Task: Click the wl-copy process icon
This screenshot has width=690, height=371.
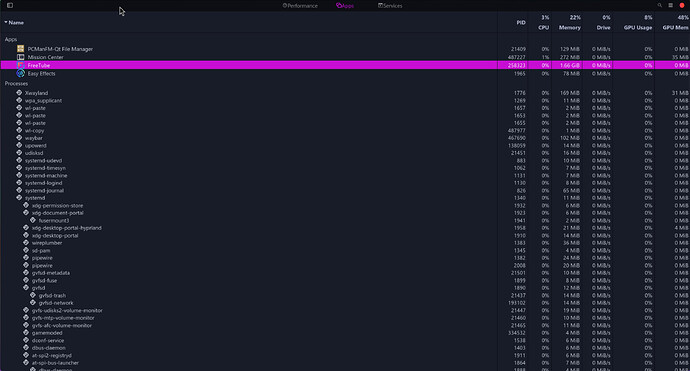Action: (x=19, y=130)
